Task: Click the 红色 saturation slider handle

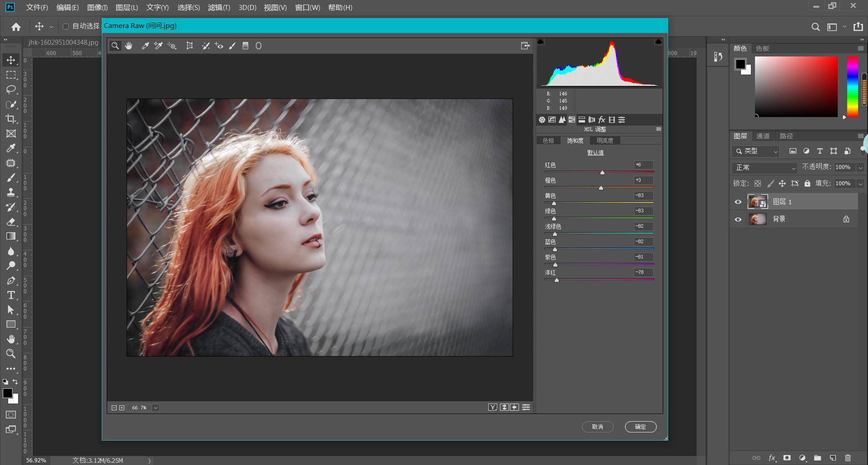Action: [x=602, y=173]
